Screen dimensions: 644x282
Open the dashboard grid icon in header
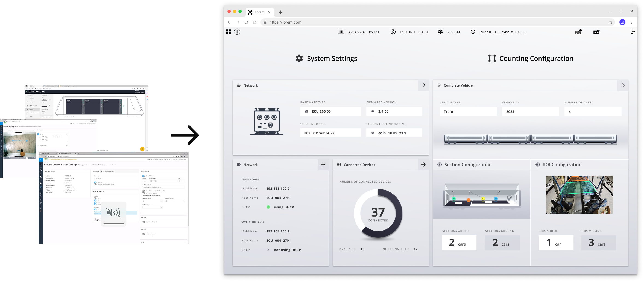tap(228, 32)
